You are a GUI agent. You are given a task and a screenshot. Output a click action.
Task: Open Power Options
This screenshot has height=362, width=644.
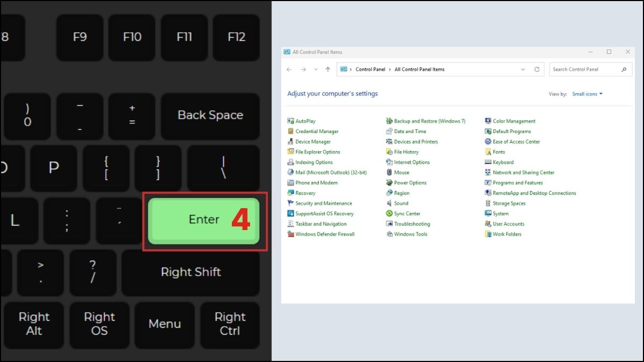(411, 182)
